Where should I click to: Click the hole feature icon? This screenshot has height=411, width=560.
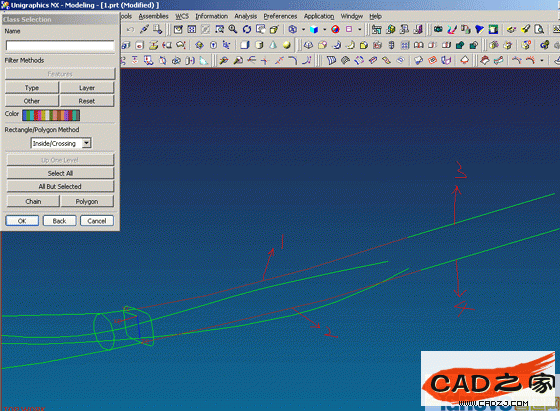(139, 45)
